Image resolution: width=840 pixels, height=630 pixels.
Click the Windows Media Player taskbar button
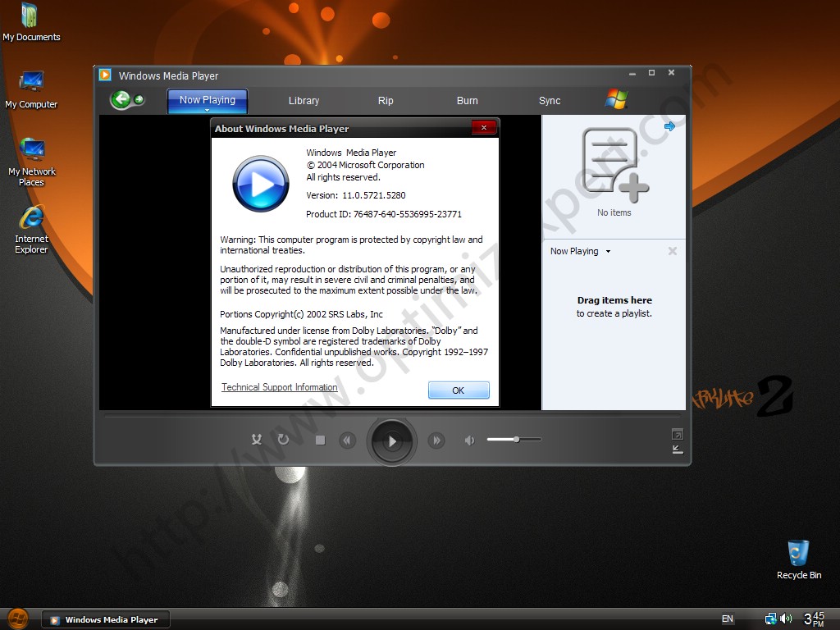(x=106, y=619)
